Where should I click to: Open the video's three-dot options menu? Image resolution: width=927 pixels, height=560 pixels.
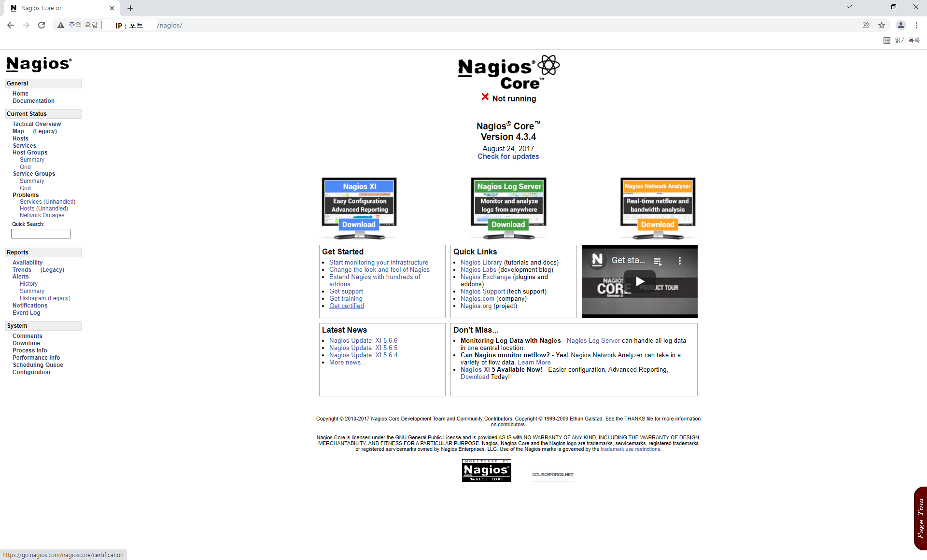680,261
